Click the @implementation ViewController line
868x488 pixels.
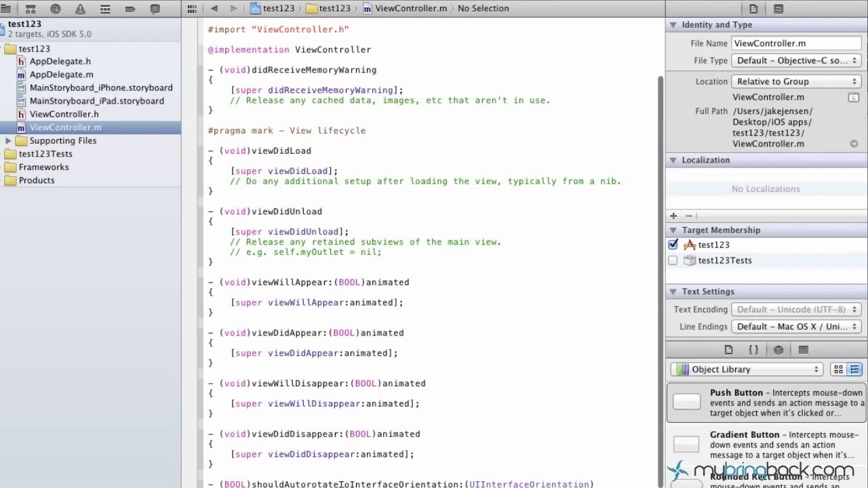290,49
